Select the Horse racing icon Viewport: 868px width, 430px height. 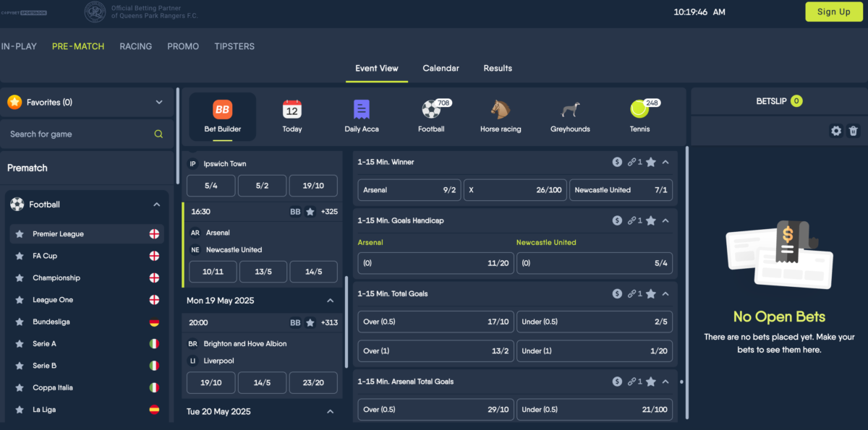[x=501, y=110]
